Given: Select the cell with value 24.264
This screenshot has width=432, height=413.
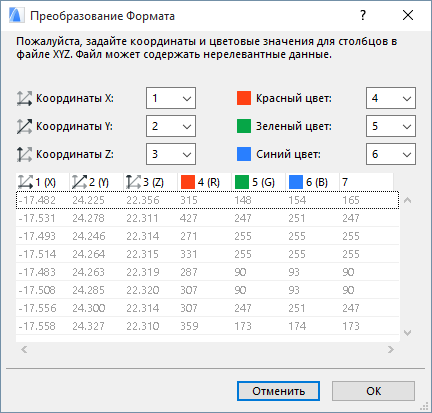Looking at the screenshot, I should pos(89,254).
